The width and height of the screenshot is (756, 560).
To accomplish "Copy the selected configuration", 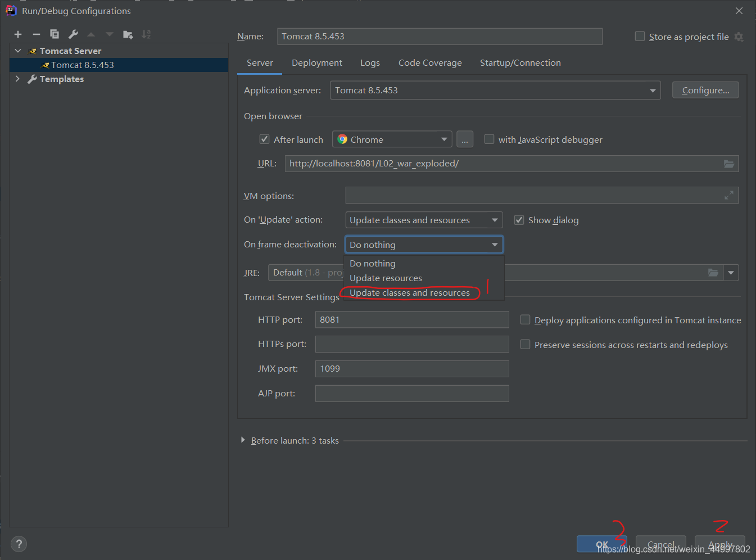I will point(55,34).
